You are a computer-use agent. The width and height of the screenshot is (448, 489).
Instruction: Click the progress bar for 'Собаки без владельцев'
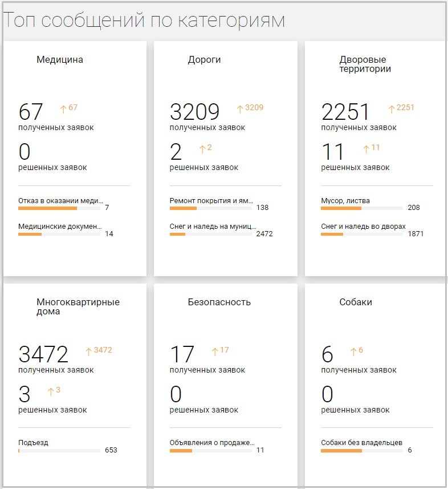tap(362, 451)
